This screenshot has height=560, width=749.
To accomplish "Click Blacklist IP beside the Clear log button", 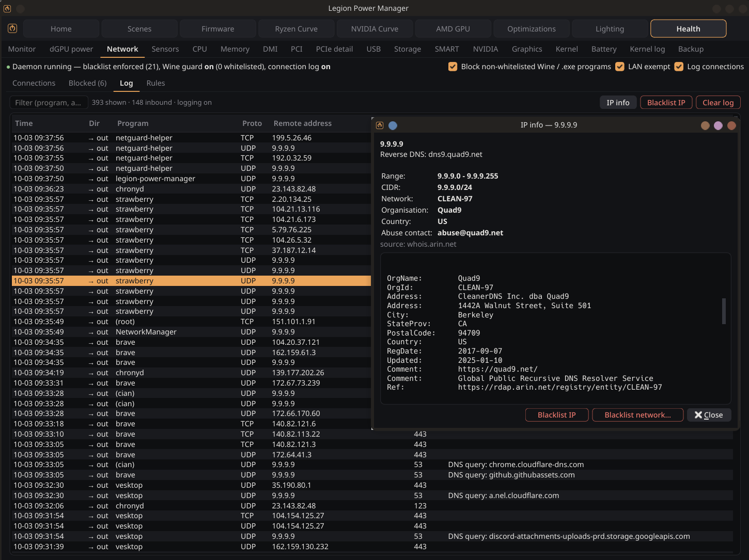I will [666, 103].
